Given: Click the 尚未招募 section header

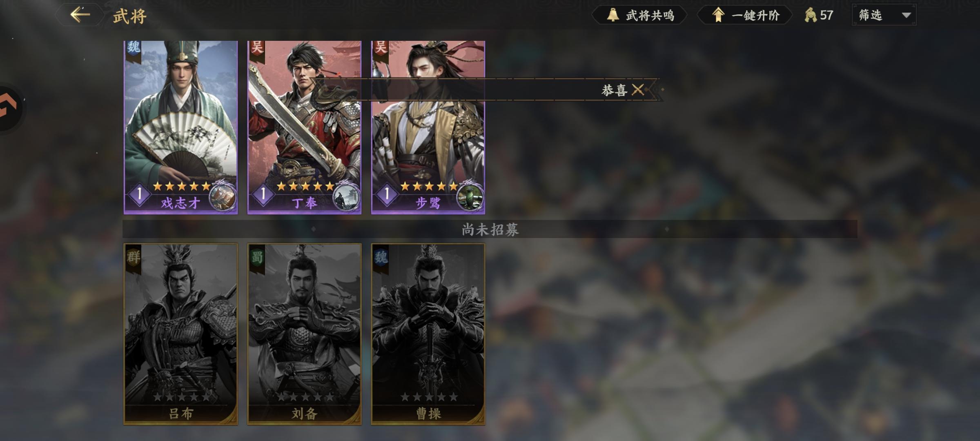Looking at the screenshot, I should (x=490, y=229).
